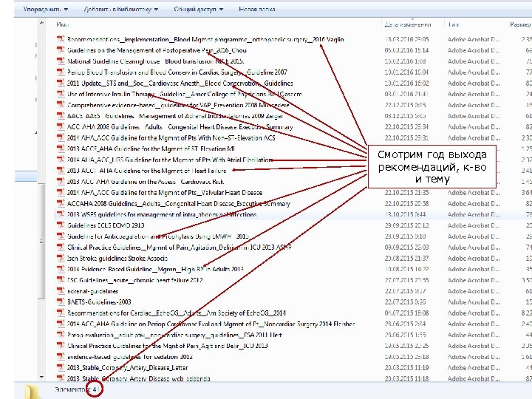Click the PDF icon of 2014 Valvular Heart Disease guideline
This screenshot has width=532, height=399.
(x=61, y=192)
